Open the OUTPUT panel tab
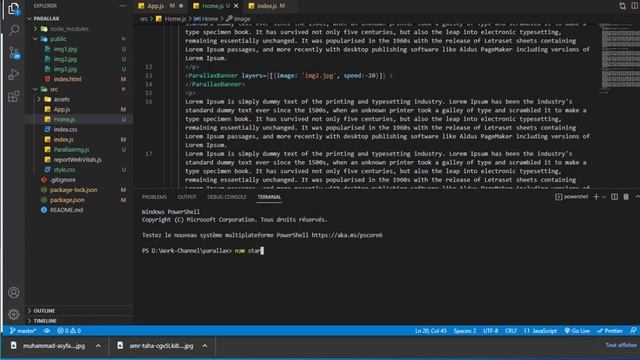 pos(187,197)
